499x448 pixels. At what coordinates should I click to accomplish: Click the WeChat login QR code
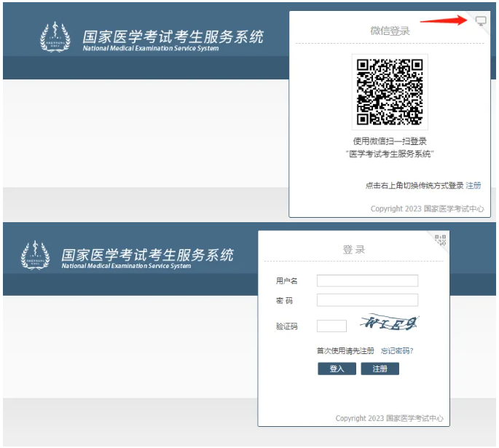[390, 92]
